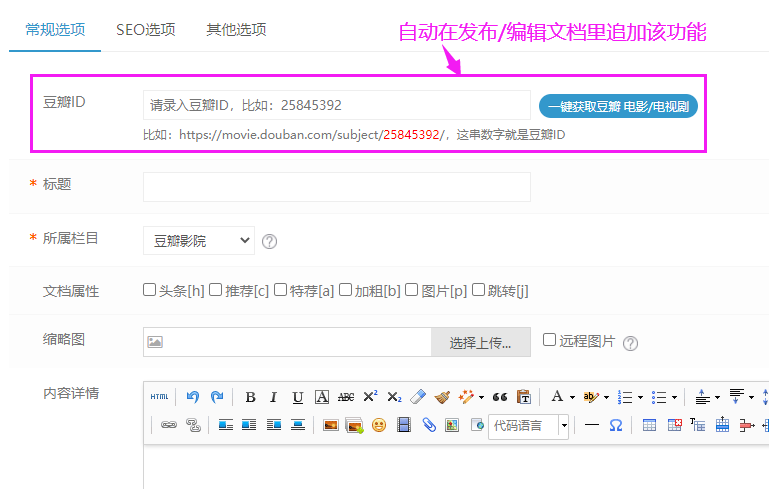Apply character border (boxed A) icon
This screenshot has width=769, height=489.
click(x=322, y=397)
